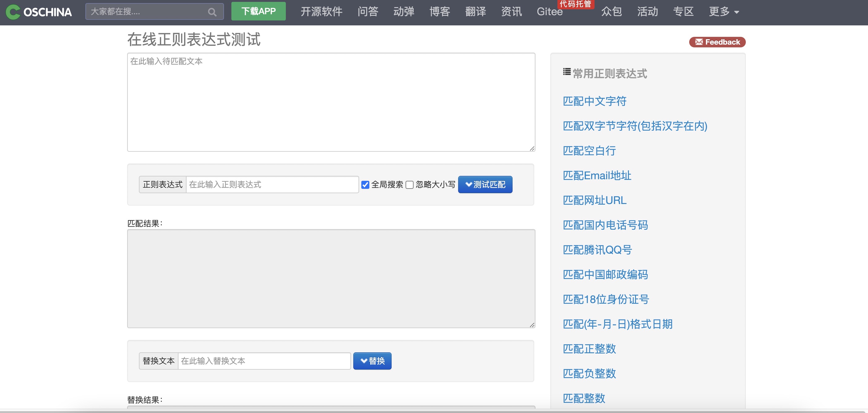Click the 正则表达式 input field
This screenshot has height=413, width=868.
tap(272, 185)
